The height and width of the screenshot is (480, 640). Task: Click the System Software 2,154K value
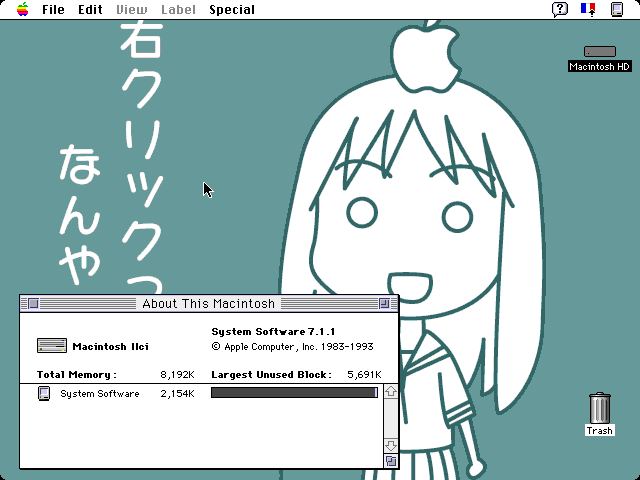177,393
